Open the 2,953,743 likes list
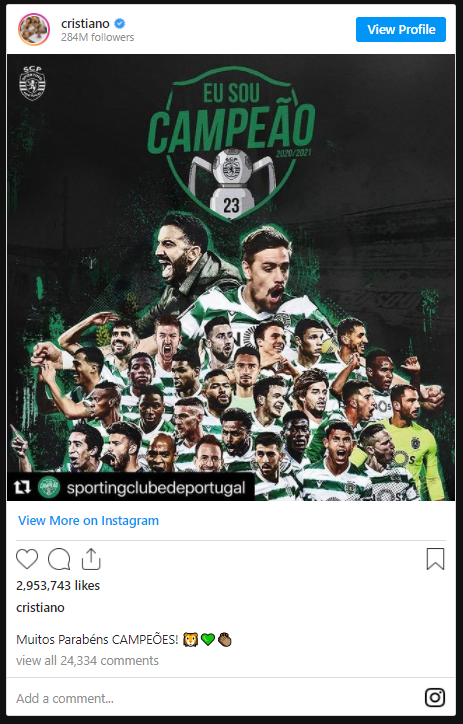The width and height of the screenshot is (463, 724). click(58, 585)
